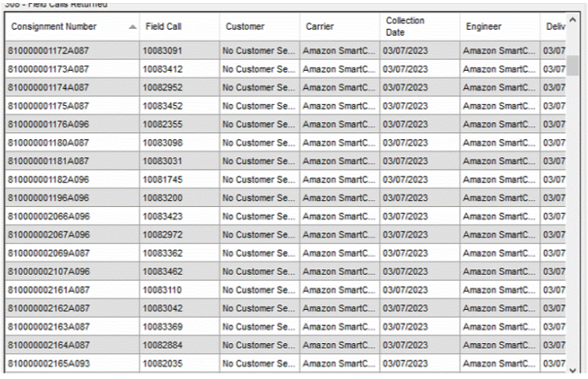This screenshot has height=379, width=588.
Task: Sort by the Customer column header
Action: pyautogui.click(x=242, y=27)
